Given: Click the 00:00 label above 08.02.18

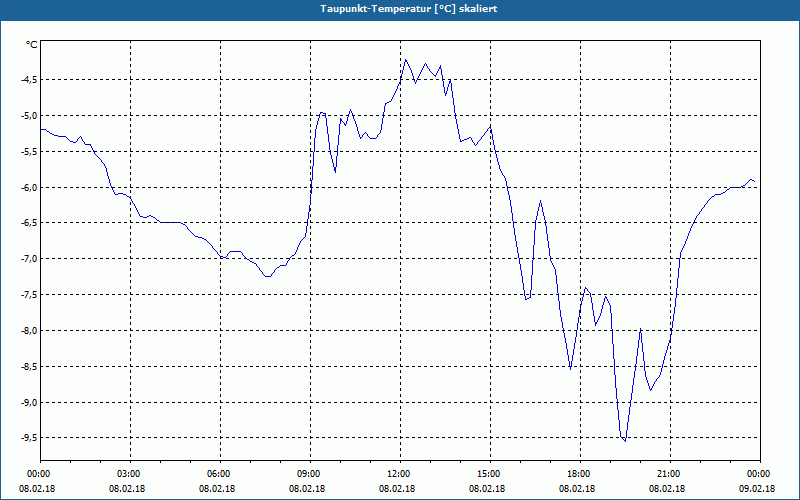Looking at the screenshot, I should [37, 474].
